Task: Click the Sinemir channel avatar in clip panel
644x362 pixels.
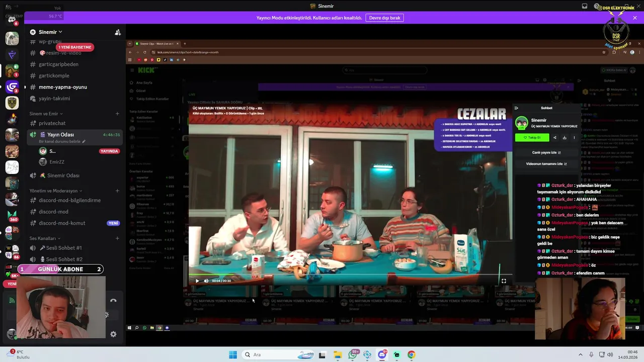Action: tap(522, 123)
